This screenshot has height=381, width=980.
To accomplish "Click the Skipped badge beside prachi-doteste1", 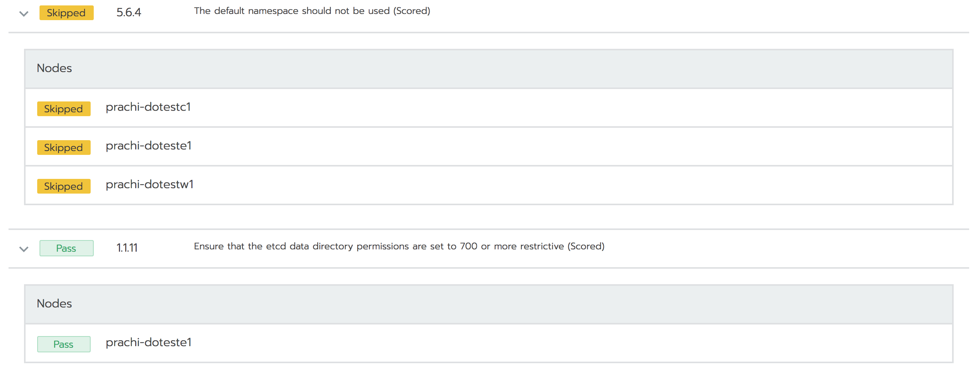I will click(x=63, y=148).
